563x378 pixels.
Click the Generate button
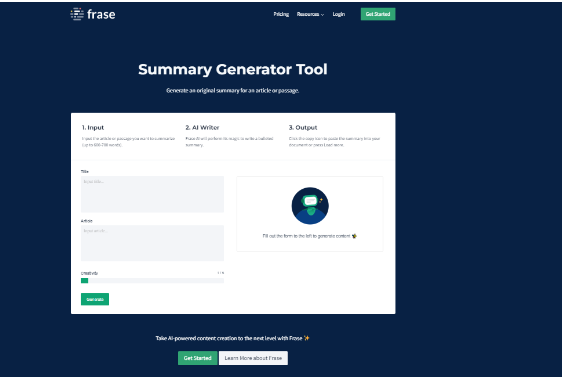[95, 299]
